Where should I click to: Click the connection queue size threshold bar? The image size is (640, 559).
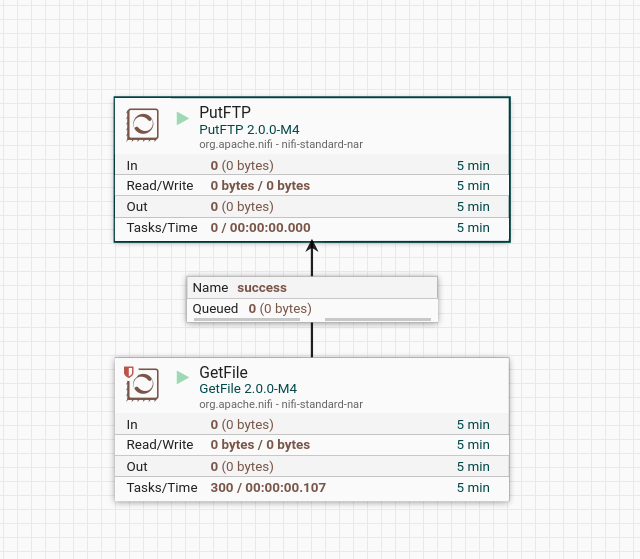click(x=378, y=319)
